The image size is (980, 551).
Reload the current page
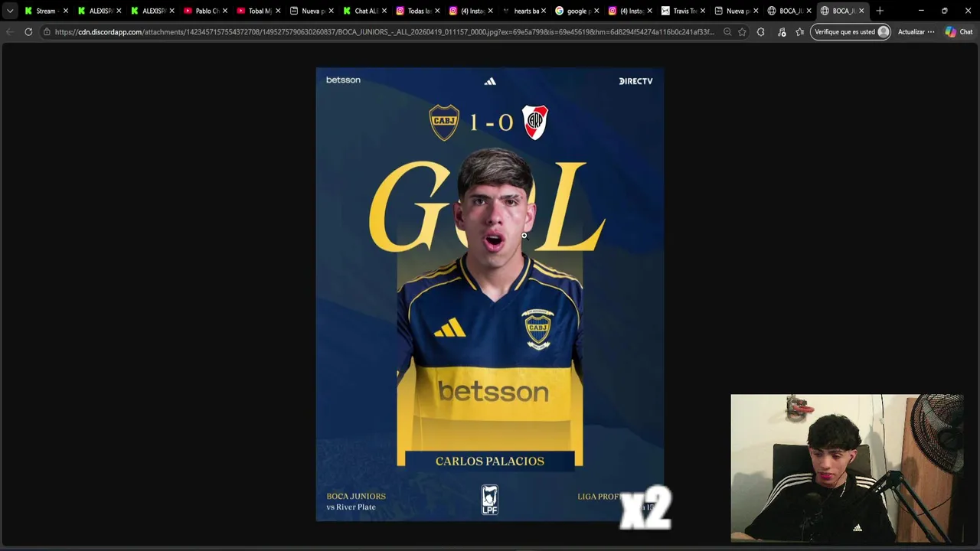[28, 31]
